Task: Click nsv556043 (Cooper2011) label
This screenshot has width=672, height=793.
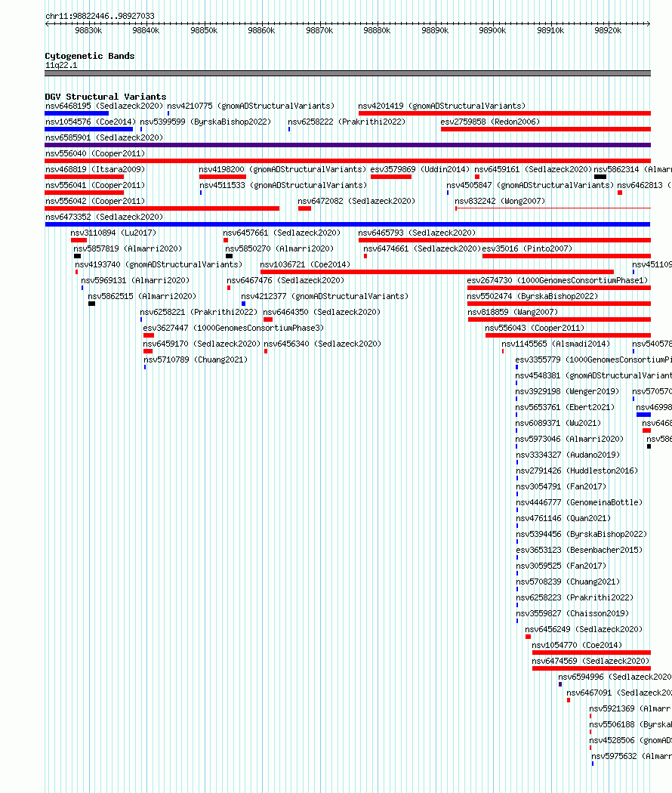Action: [x=535, y=329]
